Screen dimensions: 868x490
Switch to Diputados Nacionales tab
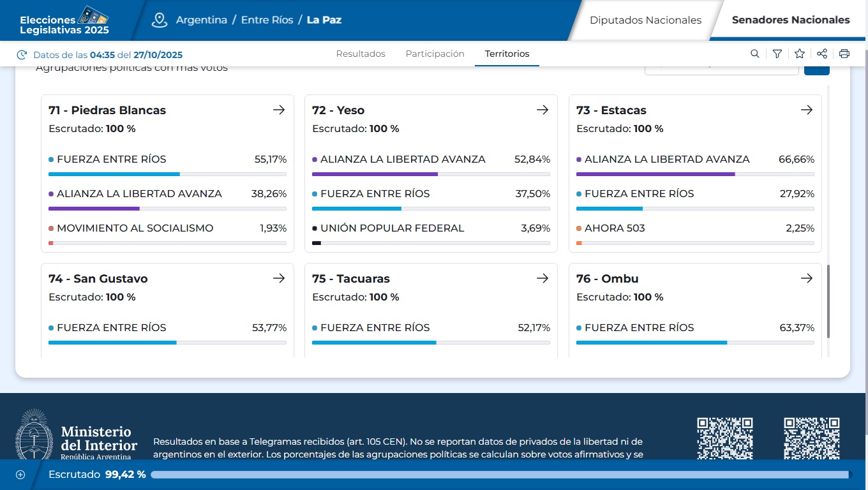point(645,20)
